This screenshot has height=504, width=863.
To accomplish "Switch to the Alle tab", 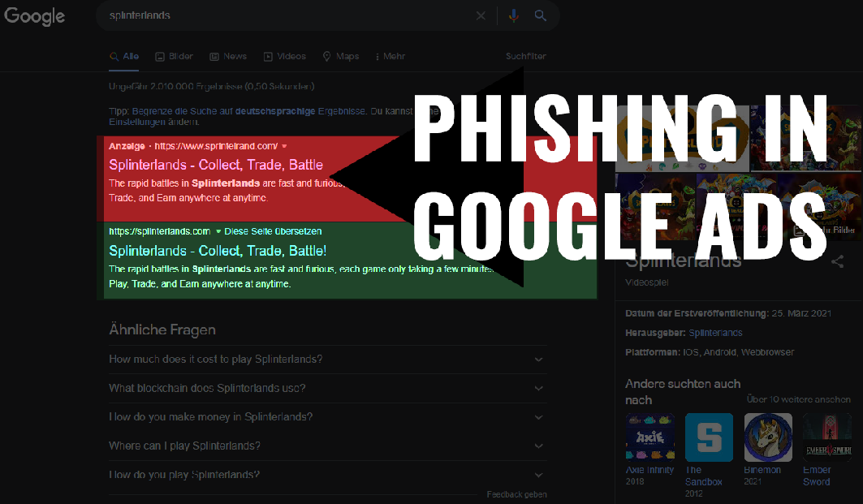I will tap(124, 57).
